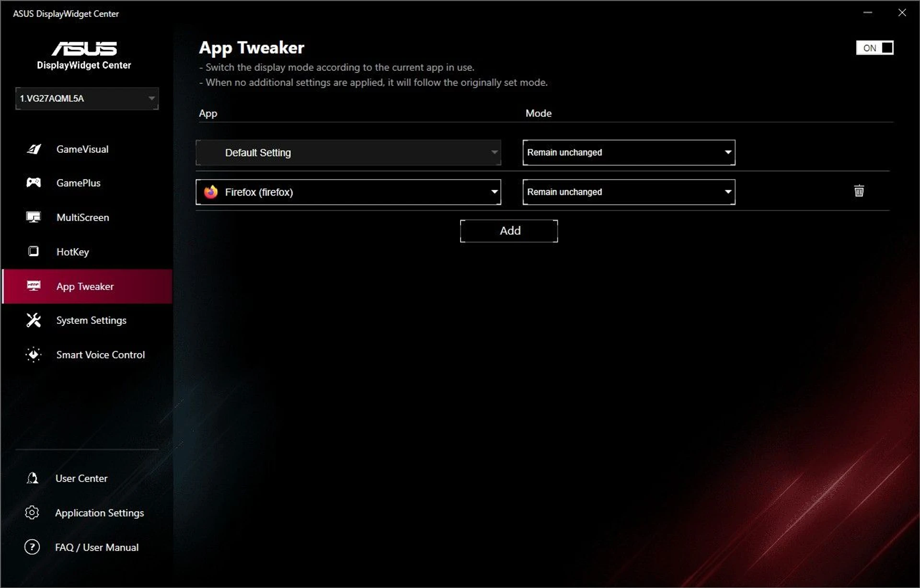Screen dimensions: 920x588
Task: Click the App Tweaker sidebar icon
Action: click(x=34, y=286)
